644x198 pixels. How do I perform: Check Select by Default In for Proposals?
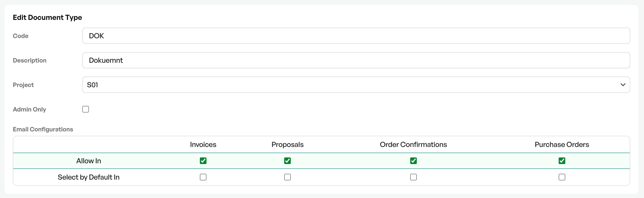pos(287,177)
